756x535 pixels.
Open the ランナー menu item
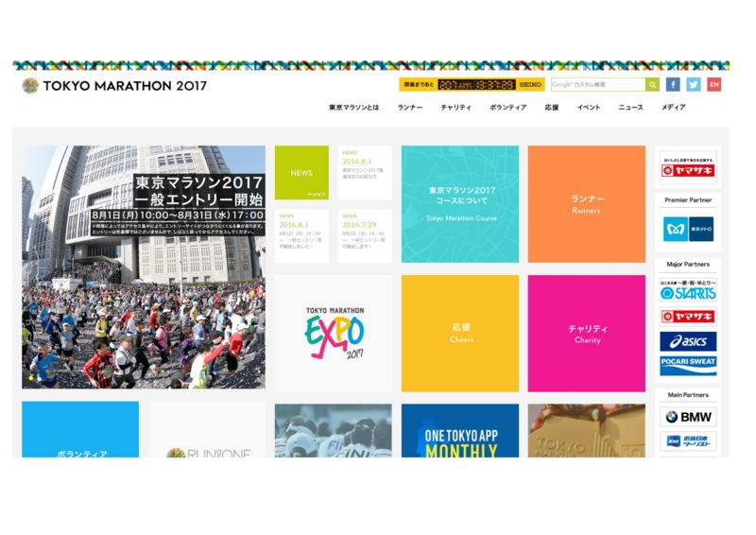410,107
